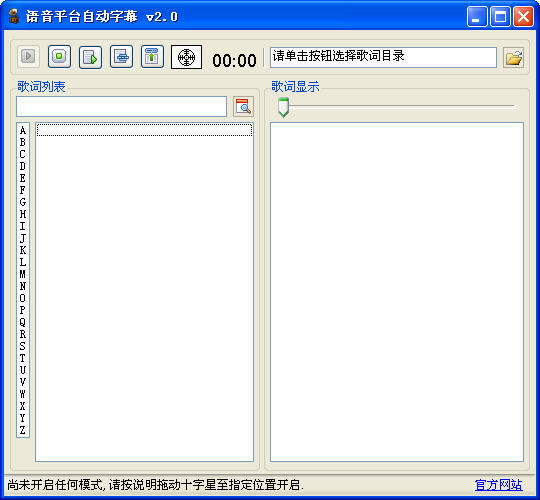Select the first empty row in lyrics list
This screenshot has height=500, width=540.
[x=144, y=130]
